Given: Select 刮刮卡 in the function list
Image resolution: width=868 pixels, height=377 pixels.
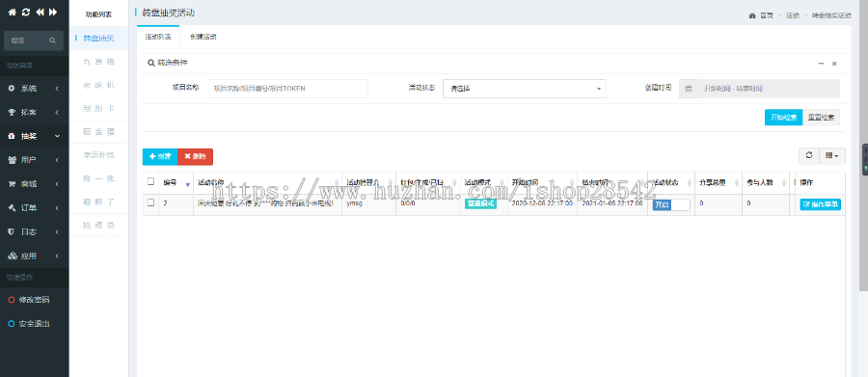Looking at the screenshot, I should coord(99,109).
